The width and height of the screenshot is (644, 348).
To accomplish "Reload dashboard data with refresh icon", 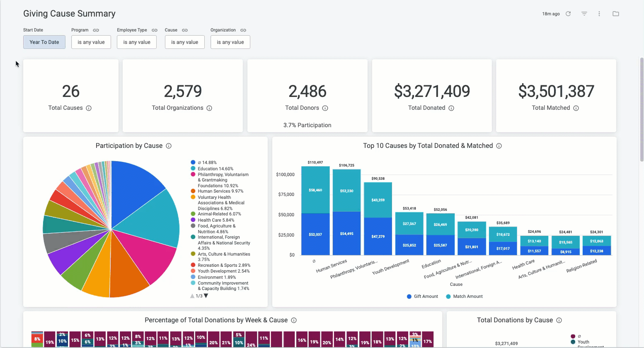I will pyautogui.click(x=568, y=14).
